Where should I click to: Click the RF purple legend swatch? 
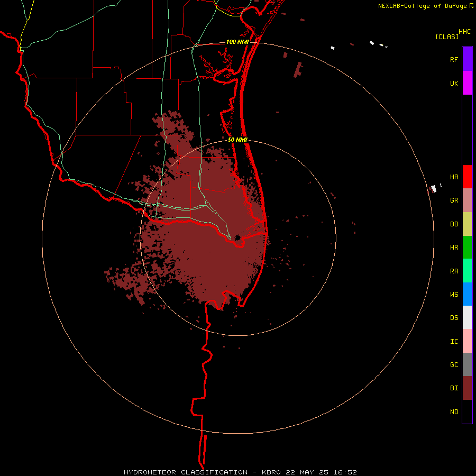pos(467,59)
